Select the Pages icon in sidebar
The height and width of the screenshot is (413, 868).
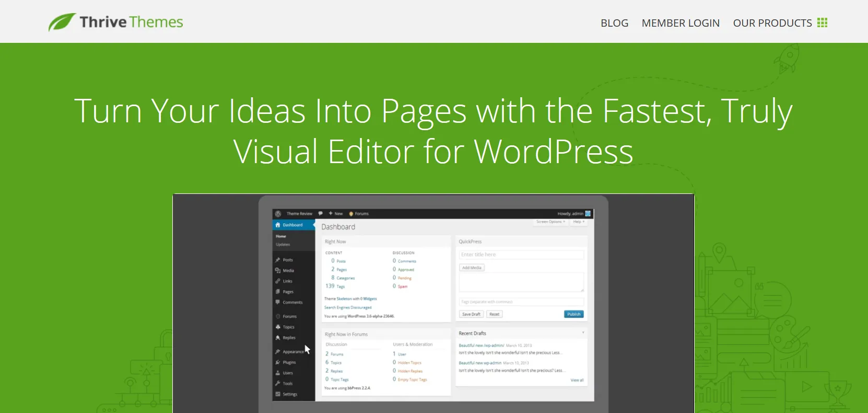[x=278, y=292]
